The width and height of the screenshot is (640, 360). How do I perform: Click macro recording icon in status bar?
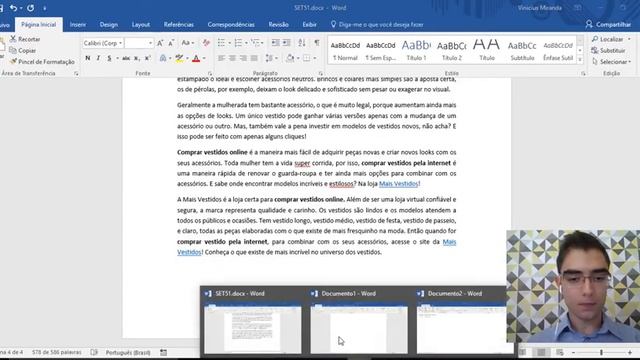(x=163, y=352)
